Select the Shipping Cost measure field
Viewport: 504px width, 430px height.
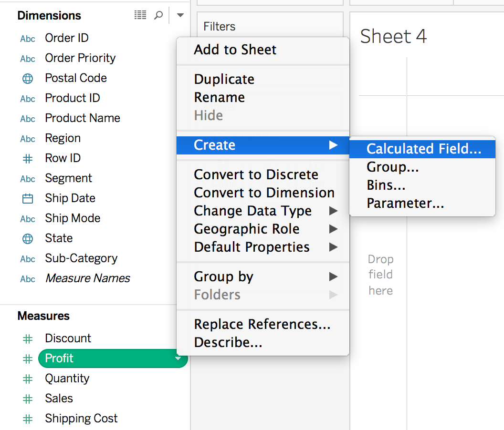point(81,419)
